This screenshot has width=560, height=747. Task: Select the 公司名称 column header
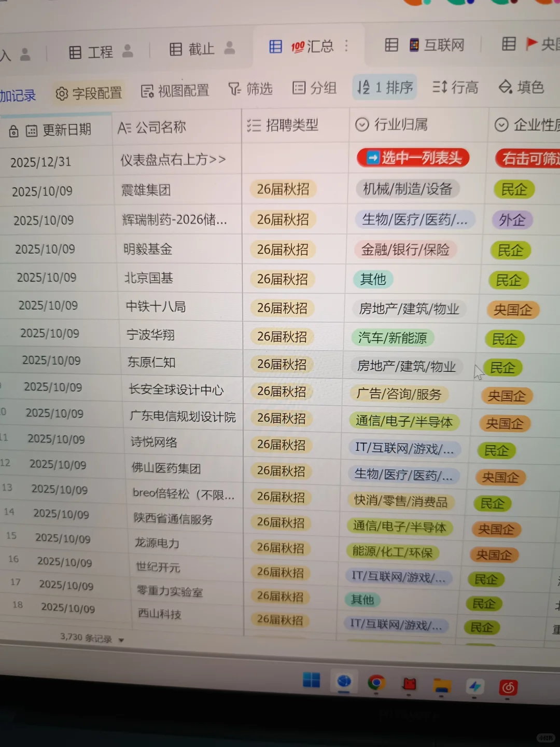177,128
